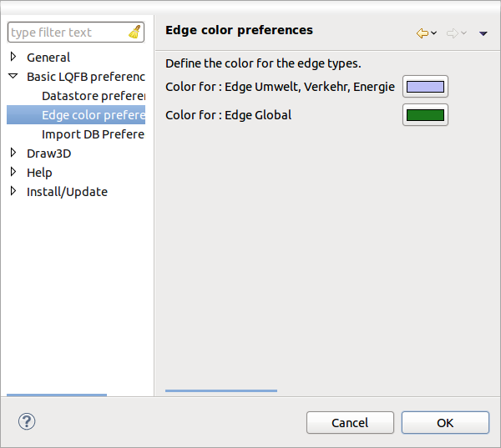501x448 pixels.
Task: Click the clear filter text broom icon
Action: coord(135,33)
